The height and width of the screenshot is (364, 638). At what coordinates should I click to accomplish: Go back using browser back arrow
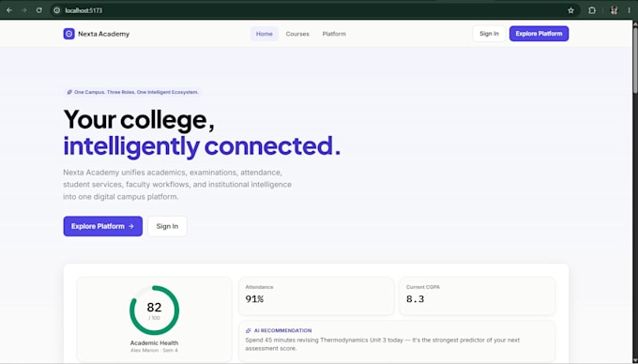pos(9,10)
